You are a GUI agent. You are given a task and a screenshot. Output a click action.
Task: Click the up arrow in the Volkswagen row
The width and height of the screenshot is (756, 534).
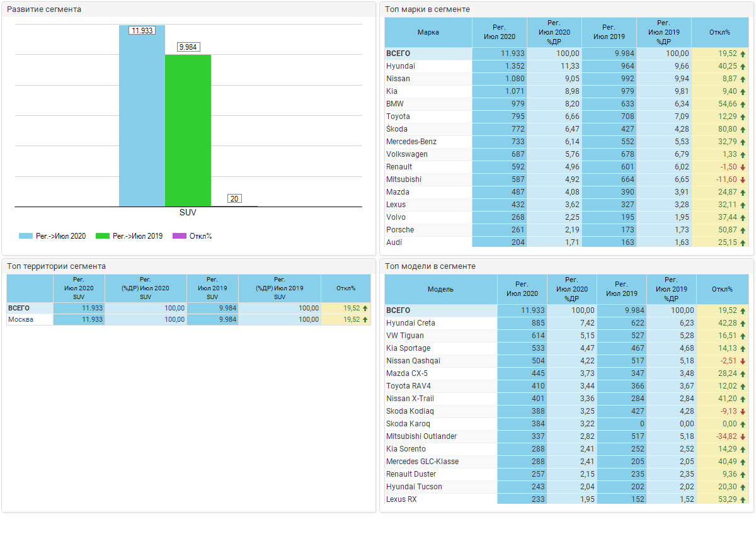(743, 154)
